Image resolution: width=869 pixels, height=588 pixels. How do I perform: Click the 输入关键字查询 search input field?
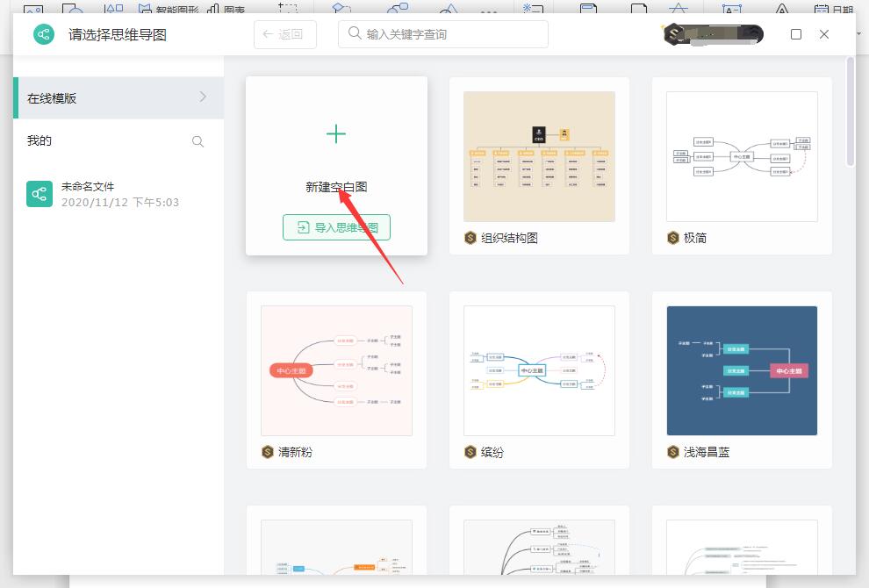pos(443,34)
